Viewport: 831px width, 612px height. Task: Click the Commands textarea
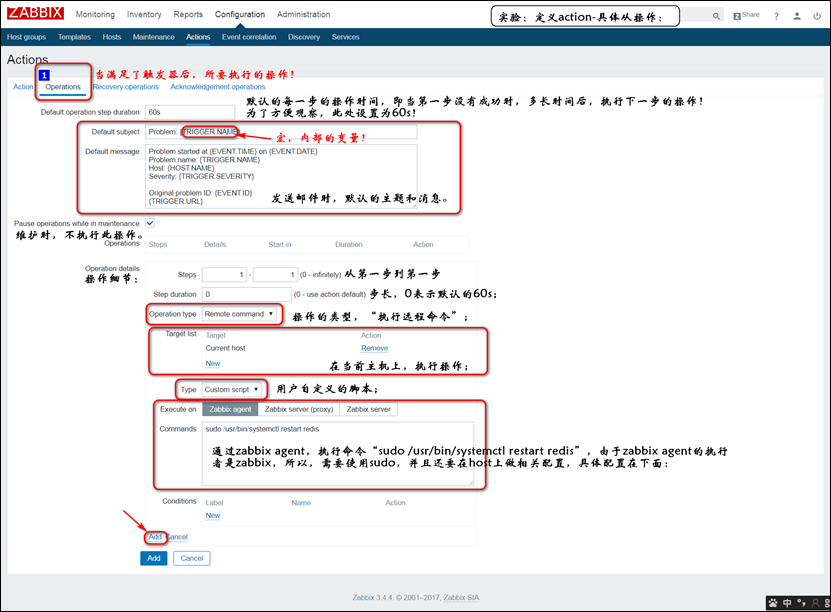[338, 454]
